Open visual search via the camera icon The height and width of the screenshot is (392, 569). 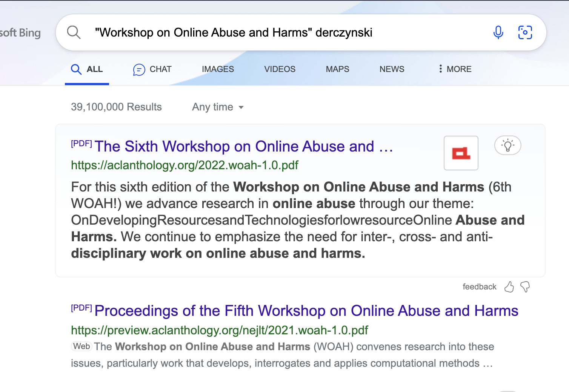(x=525, y=32)
